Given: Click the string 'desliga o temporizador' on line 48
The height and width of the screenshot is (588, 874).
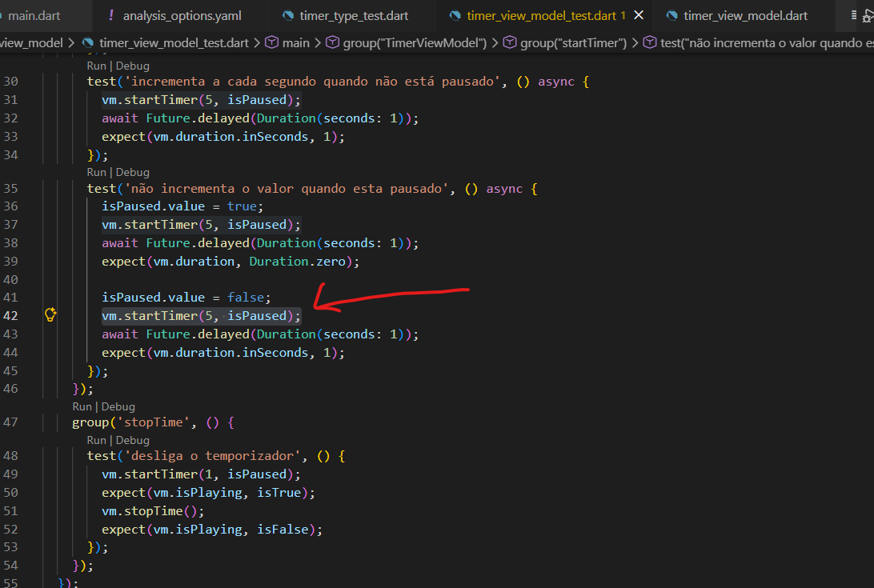Looking at the screenshot, I should 212,456.
